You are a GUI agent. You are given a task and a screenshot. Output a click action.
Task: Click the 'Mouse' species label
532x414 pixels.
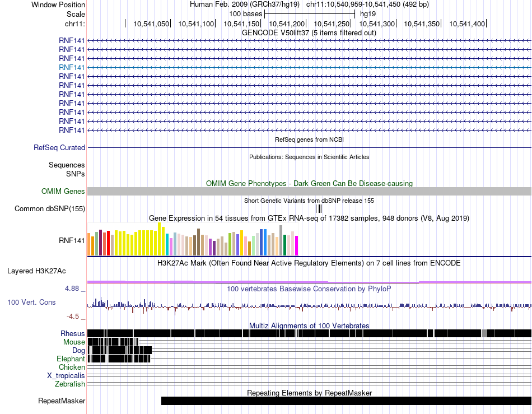[74, 342]
